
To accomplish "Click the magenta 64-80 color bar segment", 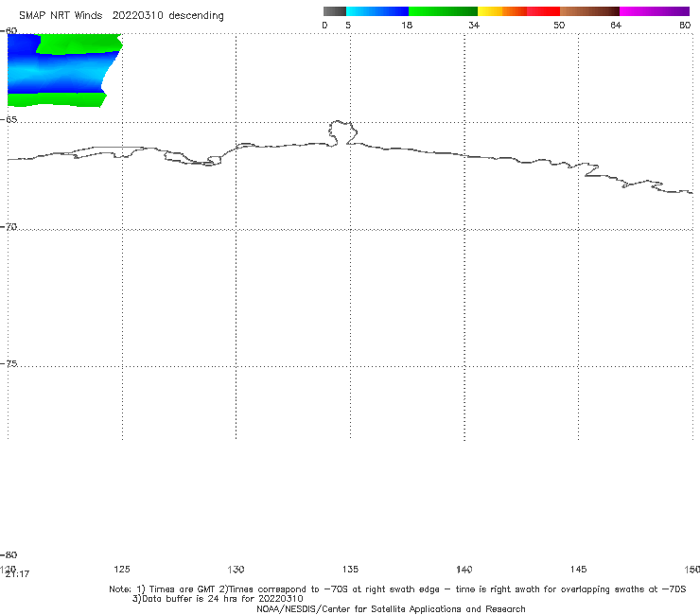I will pyautogui.click(x=655, y=11).
